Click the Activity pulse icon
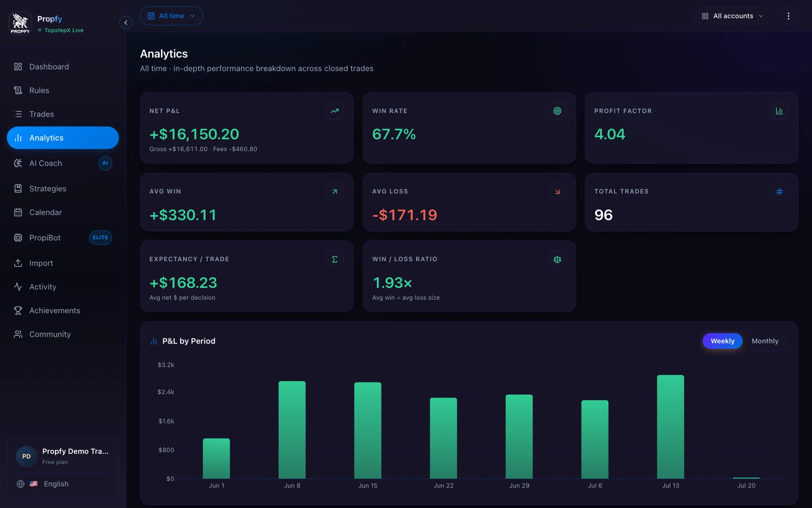The width and height of the screenshot is (812, 508). tap(18, 287)
